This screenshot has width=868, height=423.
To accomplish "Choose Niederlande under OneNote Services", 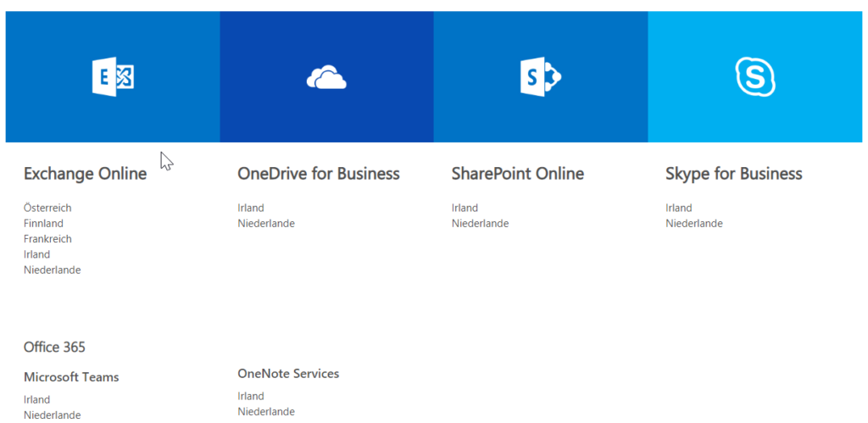I will pos(266,412).
